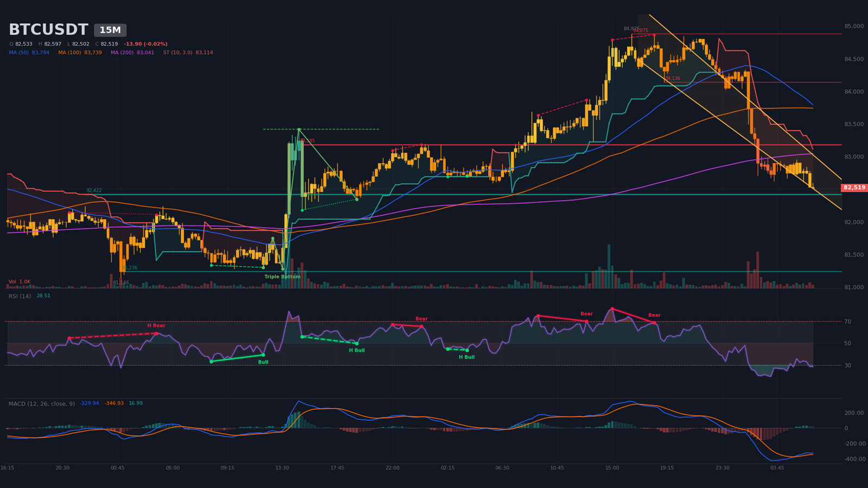The width and height of the screenshot is (868, 488).
Task: Click the low price value 82,502
Action: 81,44
